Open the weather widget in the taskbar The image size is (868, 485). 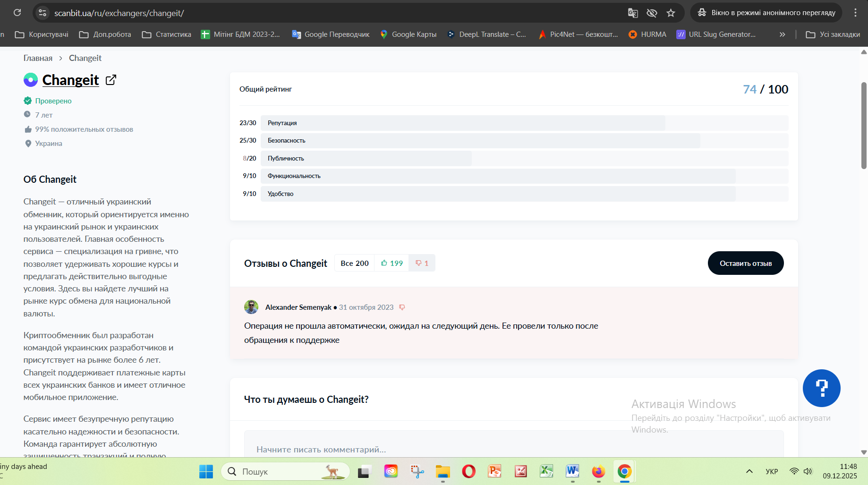(x=24, y=471)
